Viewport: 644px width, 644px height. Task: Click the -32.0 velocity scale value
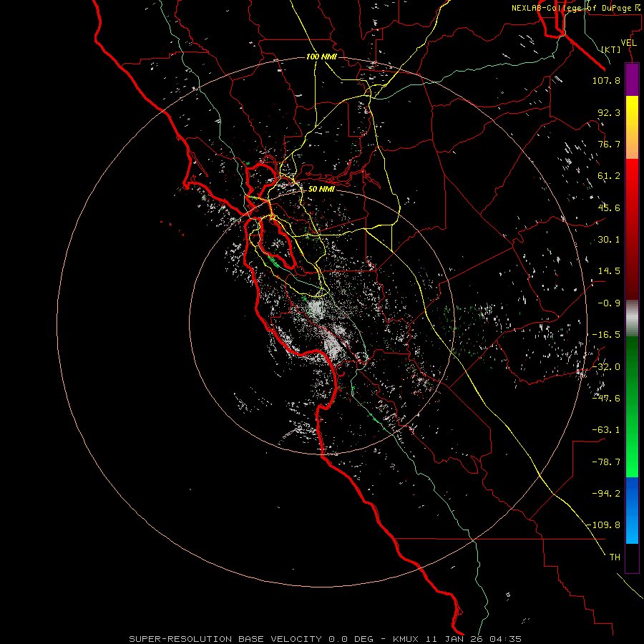(606, 367)
